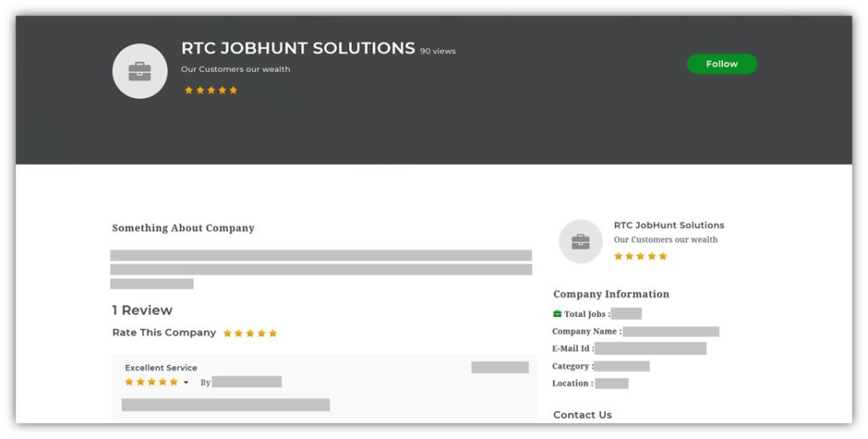Select the fifth star in Rate This Company
The width and height of the screenshot is (868, 439).
[x=273, y=333]
